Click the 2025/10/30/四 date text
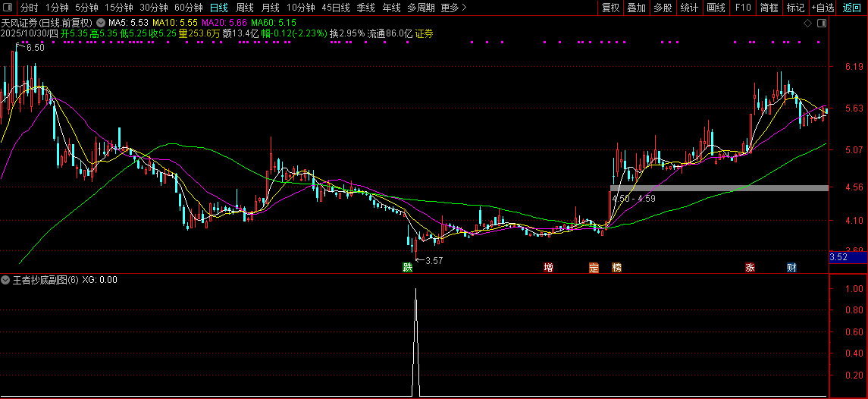The height and width of the screenshot is (399, 868). click(x=30, y=34)
